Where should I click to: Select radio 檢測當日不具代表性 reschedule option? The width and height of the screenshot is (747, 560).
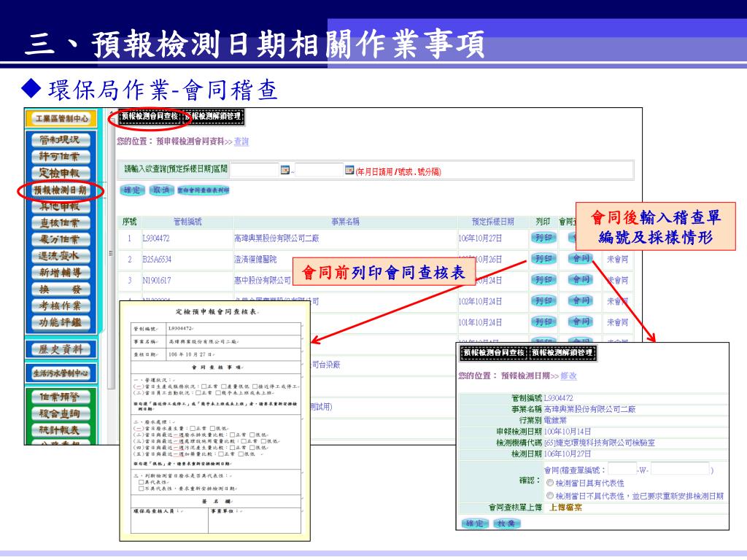coord(550,496)
